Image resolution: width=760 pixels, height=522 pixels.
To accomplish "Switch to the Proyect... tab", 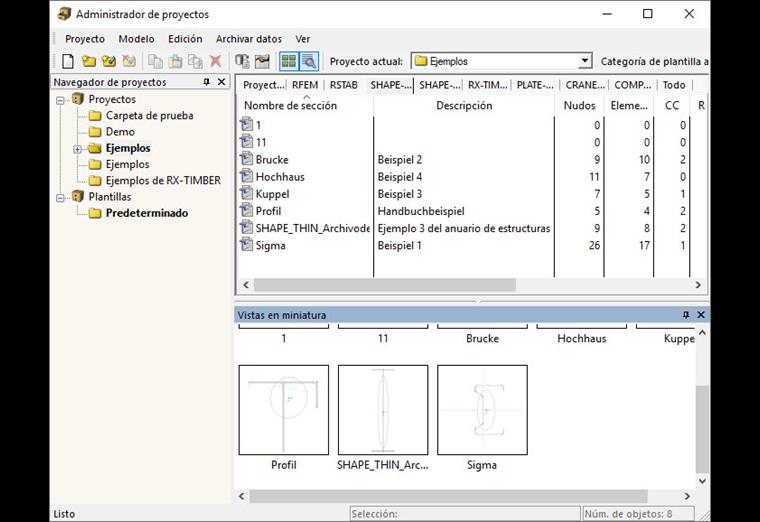I will click(264, 85).
